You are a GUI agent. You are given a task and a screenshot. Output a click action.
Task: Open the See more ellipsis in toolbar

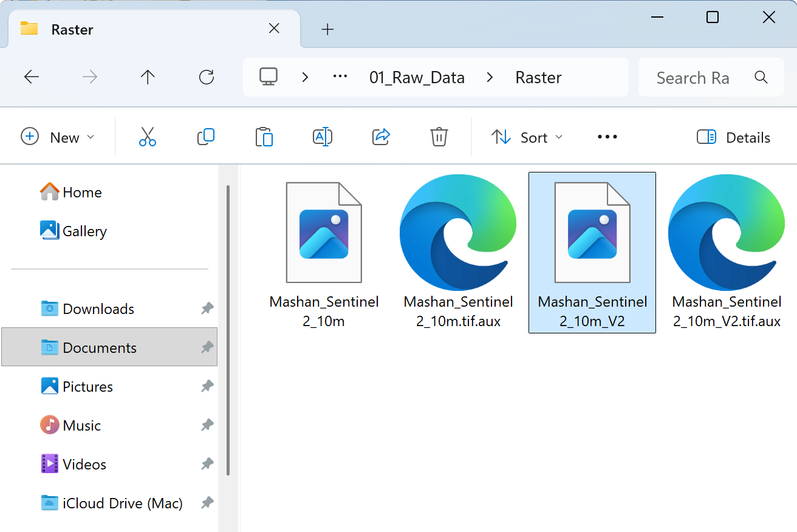pyautogui.click(x=607, y=137)
